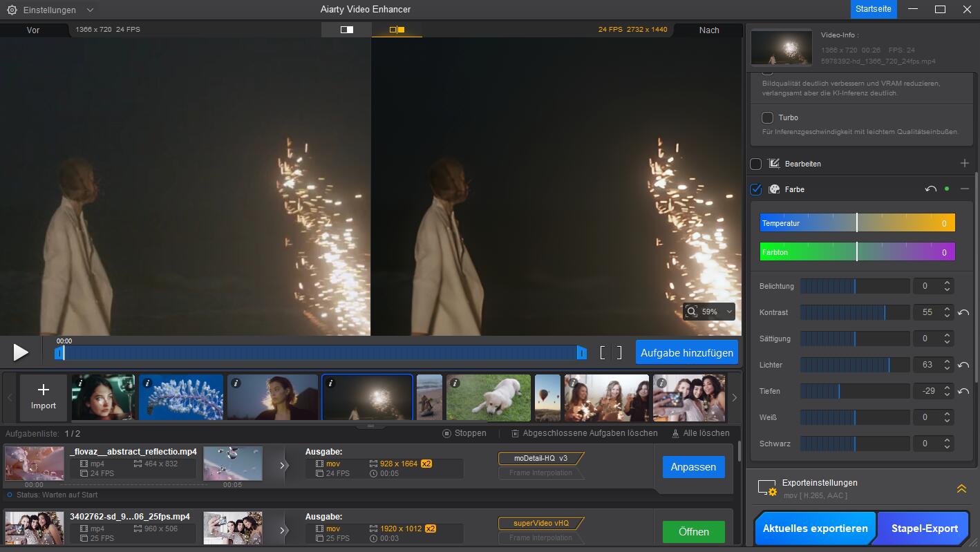The width and height of the screenshot is (980, 552).
Task: Click the Aktuelles exportieren button
Action: pos(815,529)
